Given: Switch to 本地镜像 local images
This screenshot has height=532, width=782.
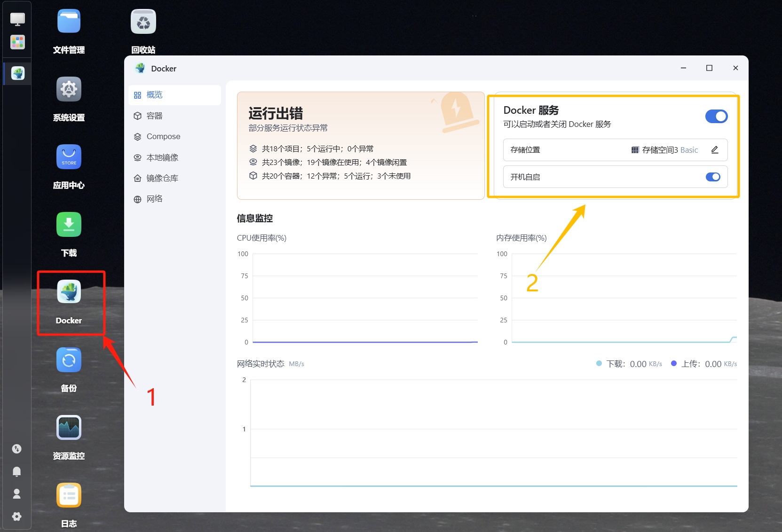Looking at the screenshot, I should [174, 157].
